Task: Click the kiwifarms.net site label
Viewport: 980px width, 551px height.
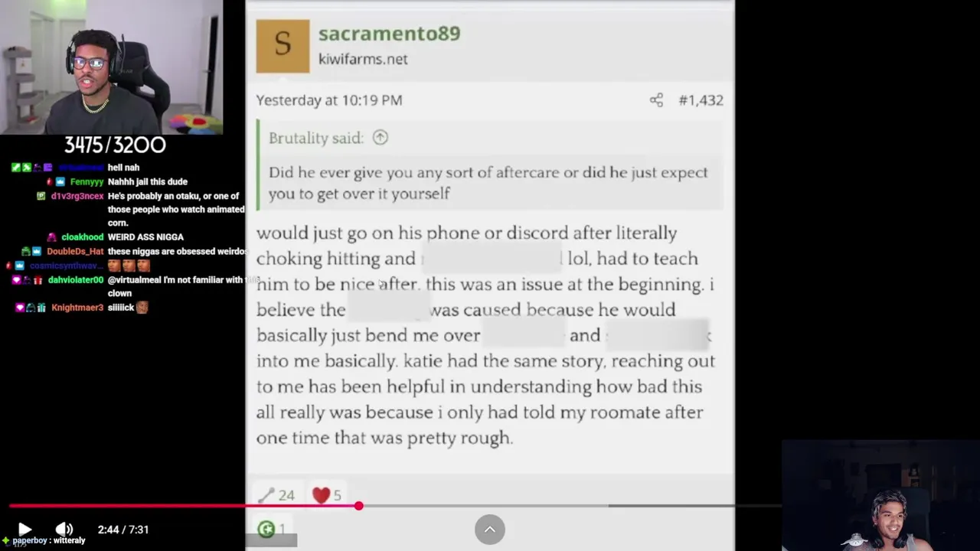Action: (363, 59)
